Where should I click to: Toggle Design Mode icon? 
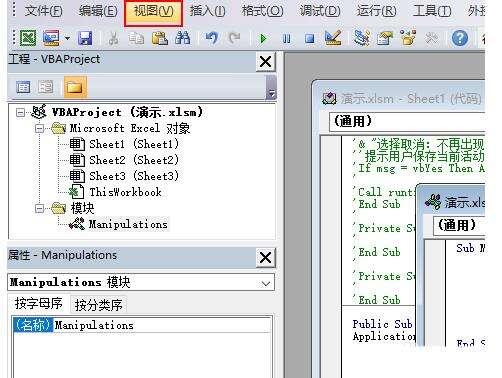[x=333, y=38]
